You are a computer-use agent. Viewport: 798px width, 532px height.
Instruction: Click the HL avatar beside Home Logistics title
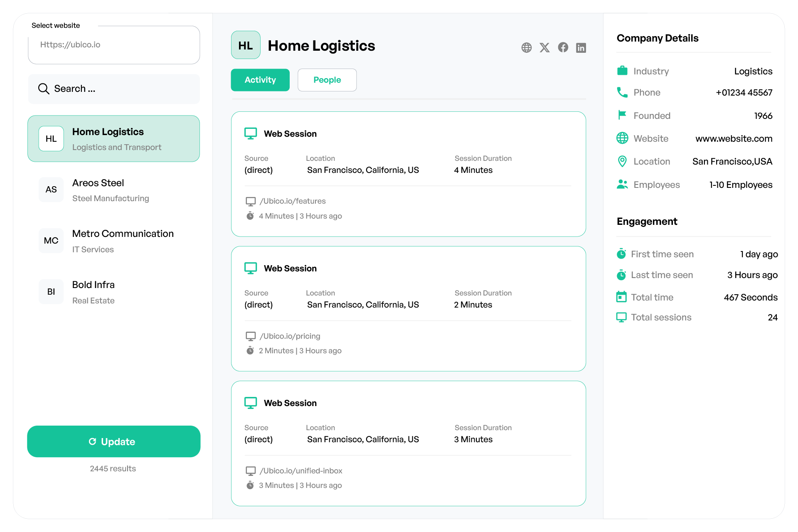coord(246,45)
